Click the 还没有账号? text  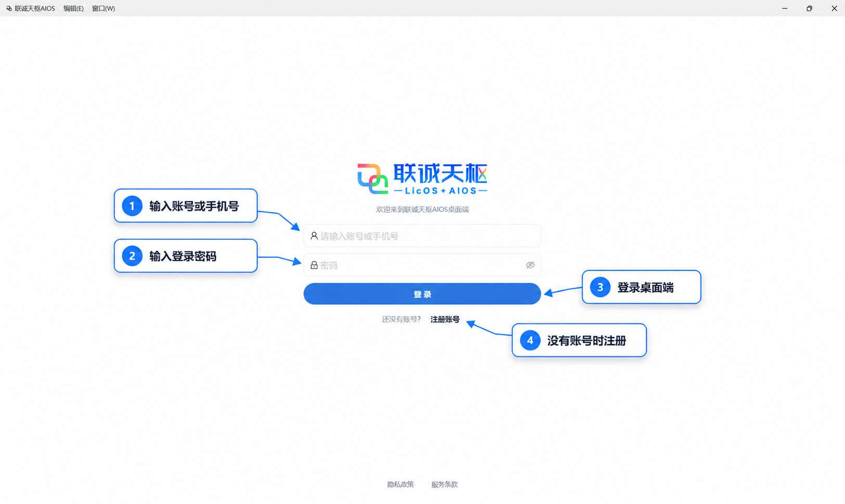pos(401,319)
